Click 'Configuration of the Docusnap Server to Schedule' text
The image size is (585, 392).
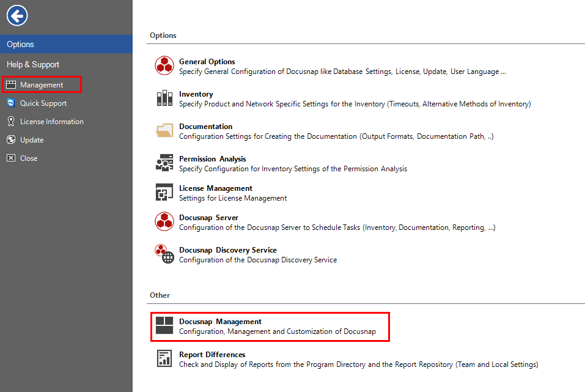tap(337, 227)
